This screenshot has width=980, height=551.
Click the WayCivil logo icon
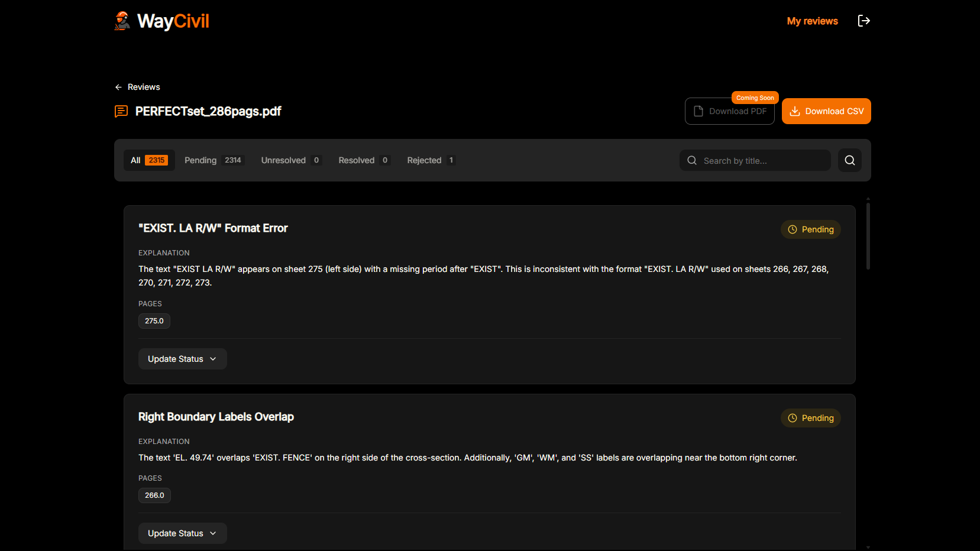[122, 21]
